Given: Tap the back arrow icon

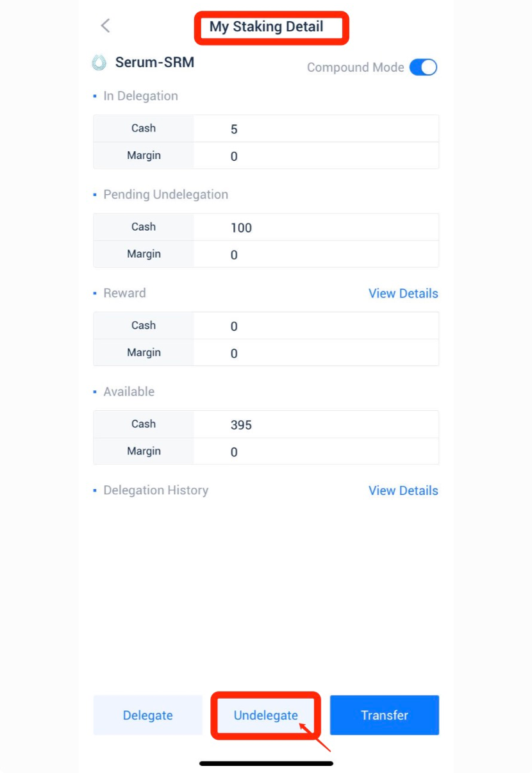Looking at the screenshot, I should pyautogui.click(x=106, y=26).
